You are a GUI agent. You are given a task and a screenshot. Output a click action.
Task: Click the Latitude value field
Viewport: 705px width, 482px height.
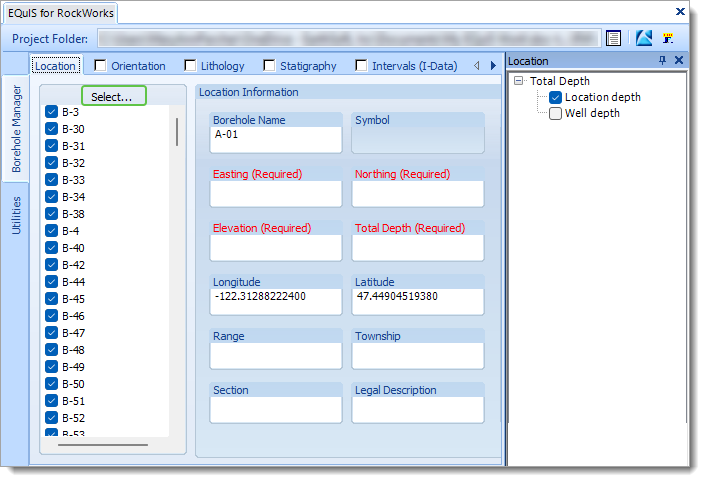click(x=418, y=301)
